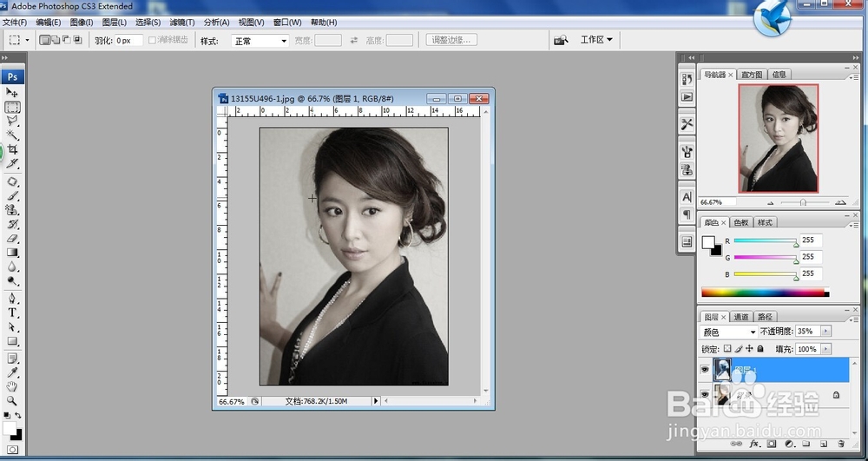Select the Blur tool
Viewport: 868px width, 461px height.
point(12,267)
